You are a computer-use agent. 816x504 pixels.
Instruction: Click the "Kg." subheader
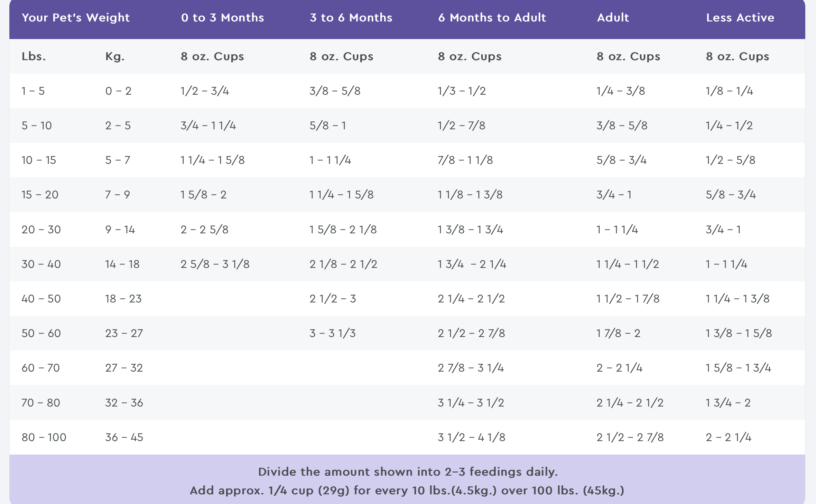pos(115,56)
